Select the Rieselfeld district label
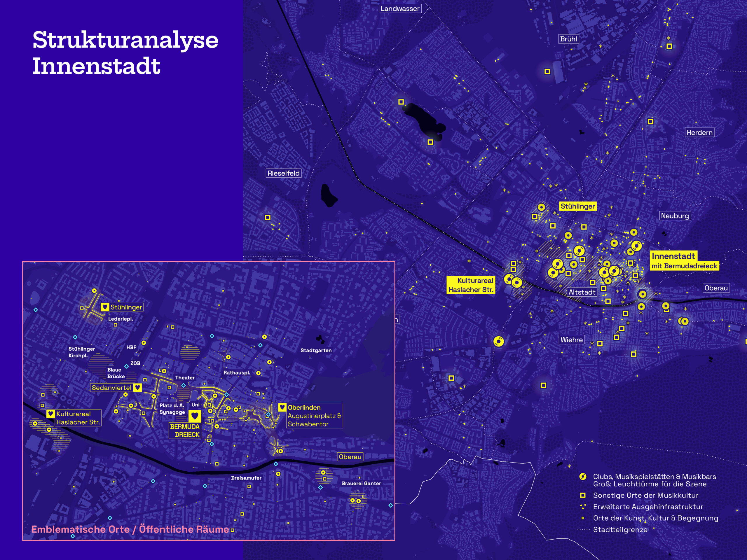The width and height of the screenshot is (747, 560). 283,173
